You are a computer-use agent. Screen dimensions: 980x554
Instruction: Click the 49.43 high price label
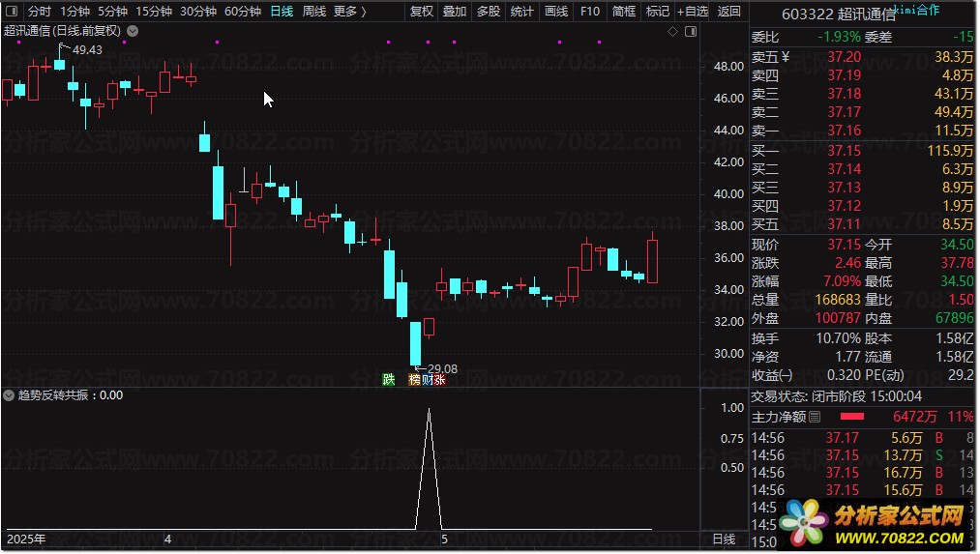coord(87,50)
